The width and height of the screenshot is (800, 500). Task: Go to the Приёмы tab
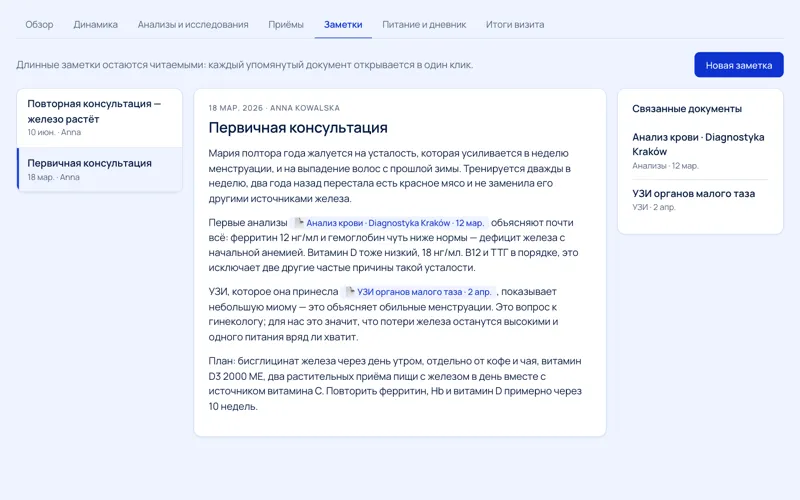coord(286,24)
